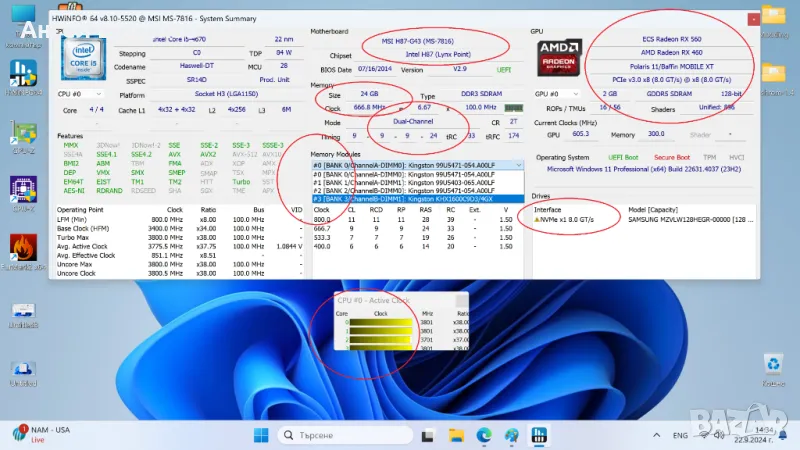
Task: Click the ENG language indicator
Action: click(680, 435)
